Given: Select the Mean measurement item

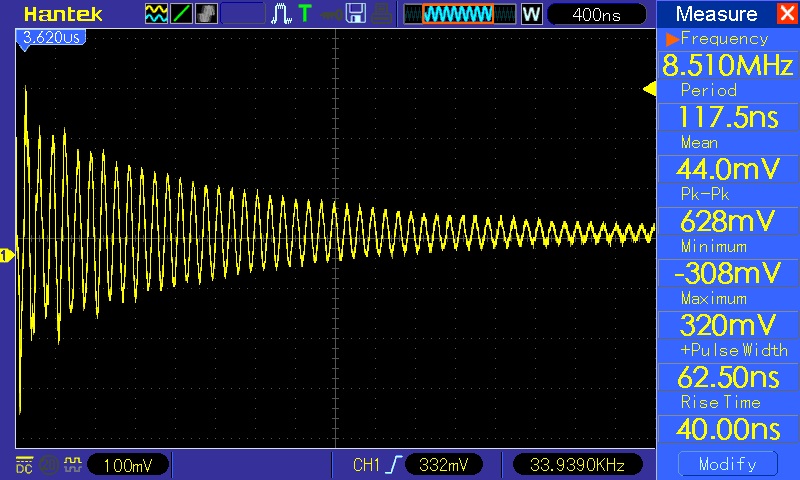Looking at the screenshot, I should (699, 142).
